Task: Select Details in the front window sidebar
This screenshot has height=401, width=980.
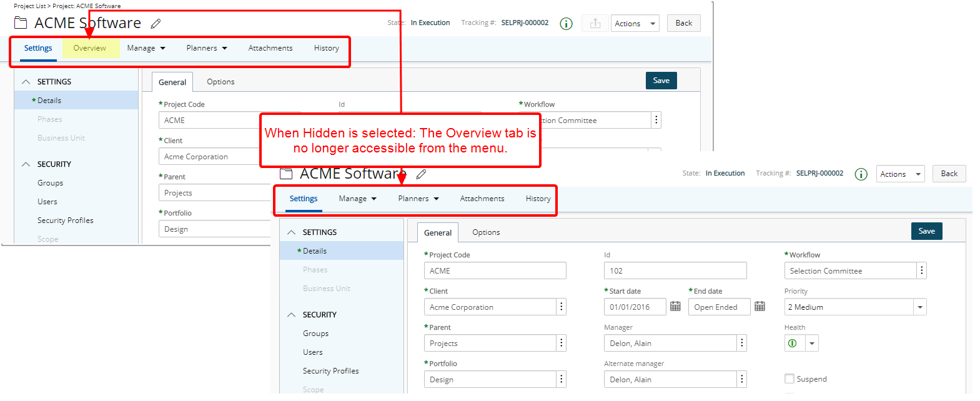Action: [x=342, y=251]
